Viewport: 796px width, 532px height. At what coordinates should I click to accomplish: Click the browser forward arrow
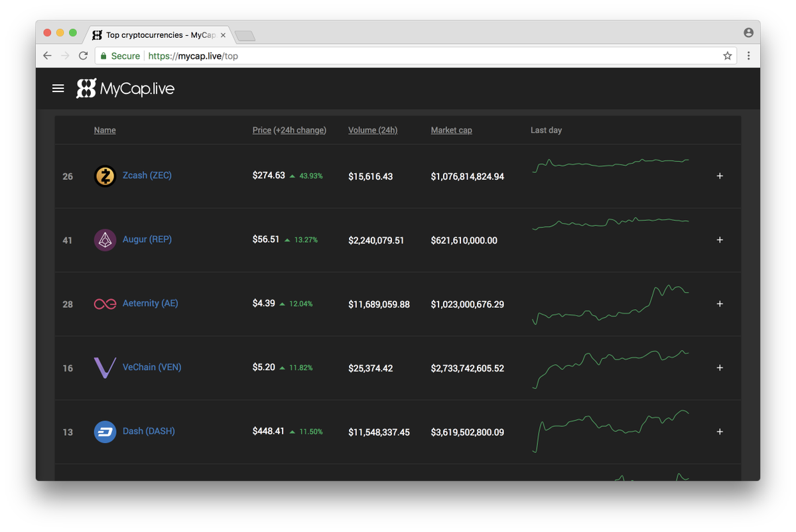coord(65,56)
